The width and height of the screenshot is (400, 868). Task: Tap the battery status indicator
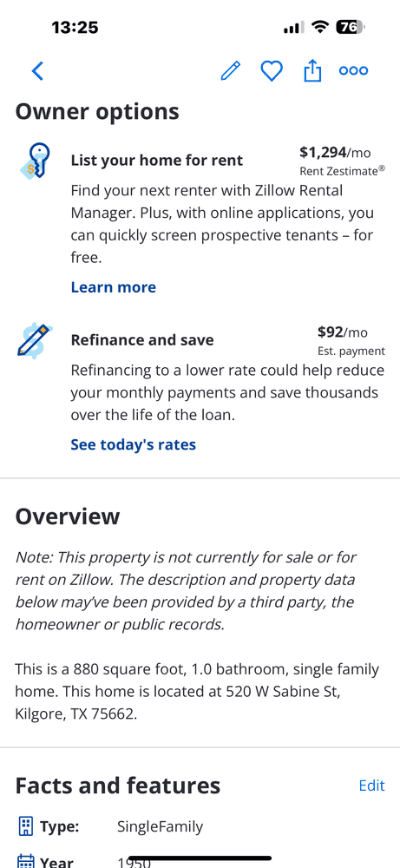coord(351,27)
